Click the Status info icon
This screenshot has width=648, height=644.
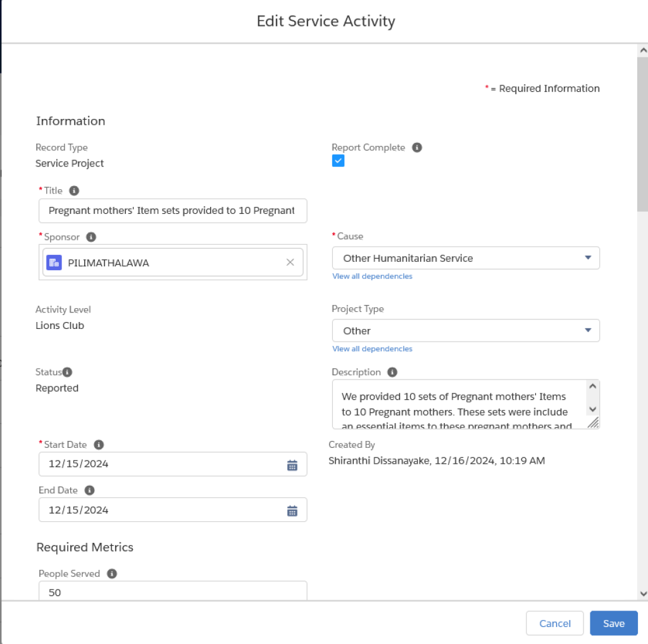tap(67, 372)
